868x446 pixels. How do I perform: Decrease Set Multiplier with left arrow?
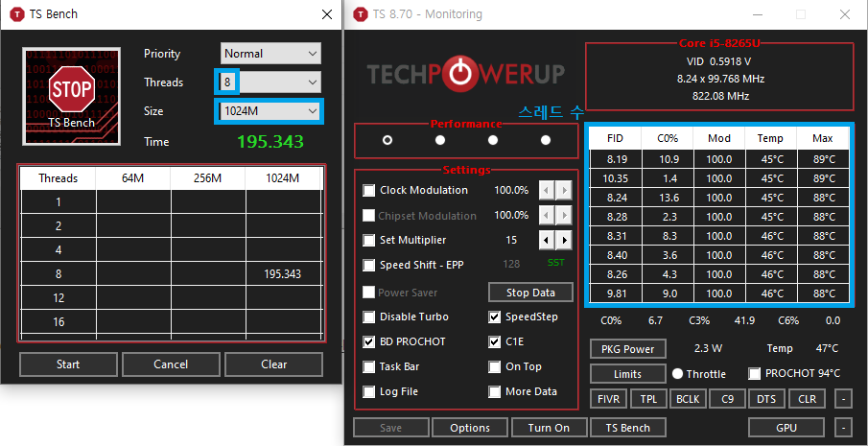pos(547,240)
